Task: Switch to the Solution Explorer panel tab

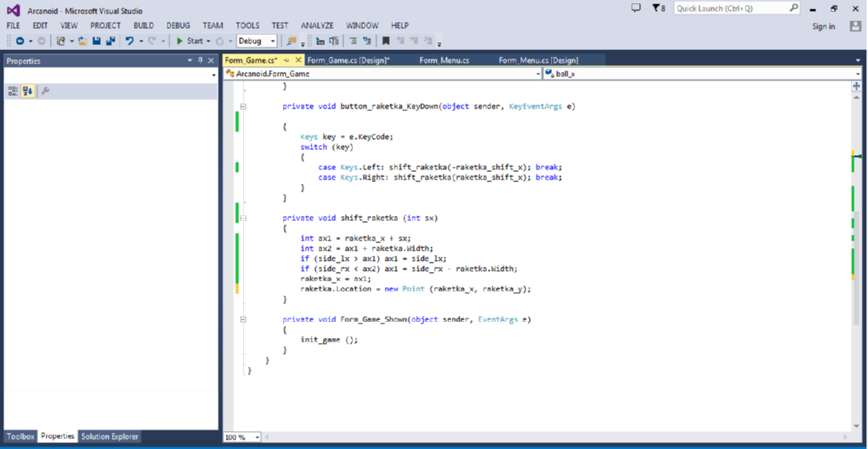Action: tap(109, 436)
